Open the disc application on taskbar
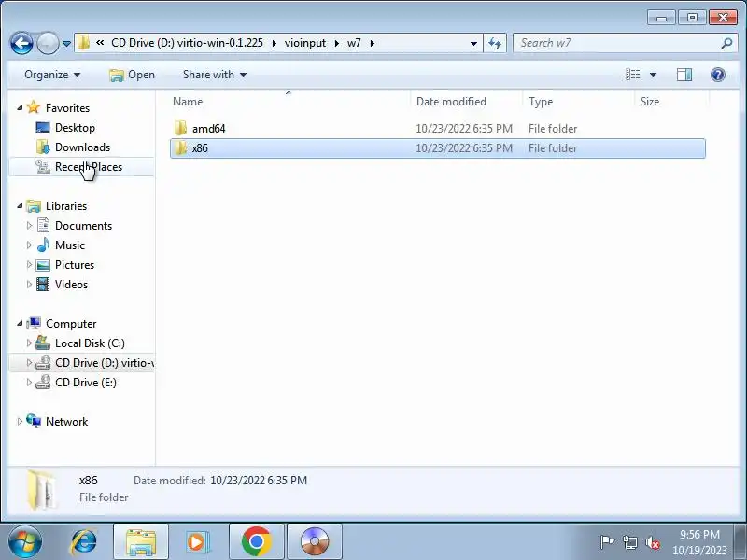The width and height of the screenshot is (747, 560). 315,542
